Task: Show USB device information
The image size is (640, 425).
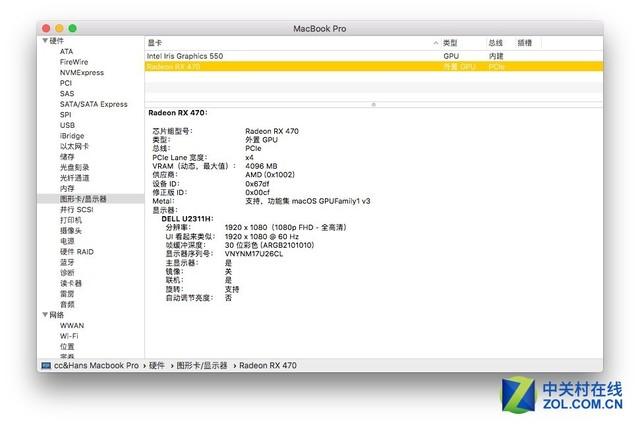Action: tap(67, 125)
